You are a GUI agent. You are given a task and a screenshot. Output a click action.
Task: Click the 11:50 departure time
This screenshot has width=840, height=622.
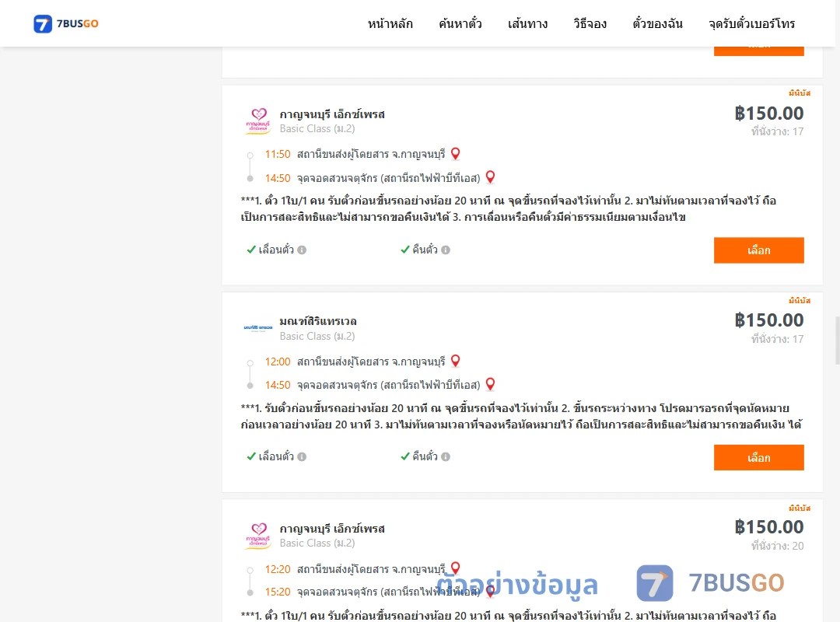pyautogui.click(x=278, y=154)
